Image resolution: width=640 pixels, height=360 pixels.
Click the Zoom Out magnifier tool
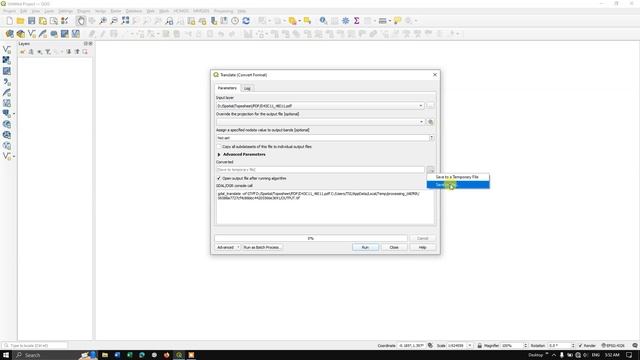[x=114, y=21]
